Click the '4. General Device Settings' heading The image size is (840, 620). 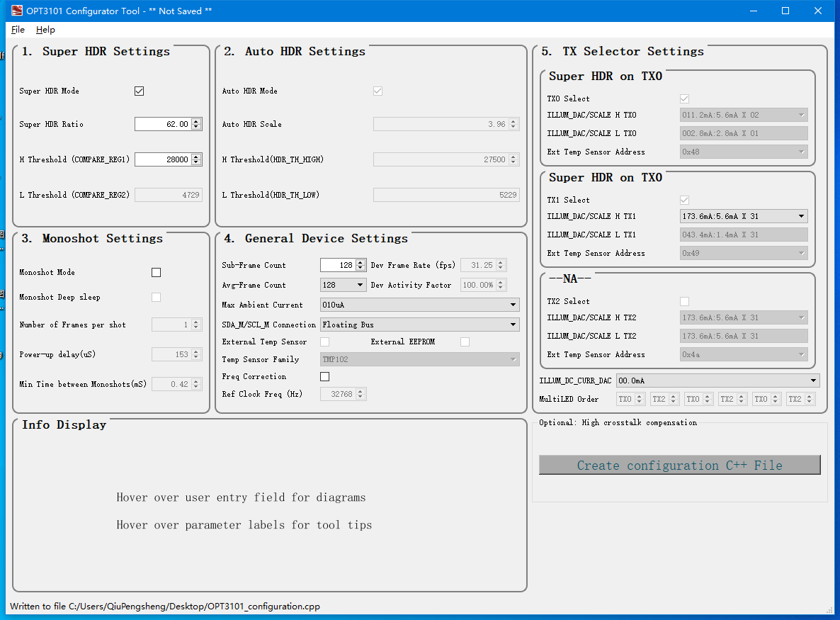point(316,239)
